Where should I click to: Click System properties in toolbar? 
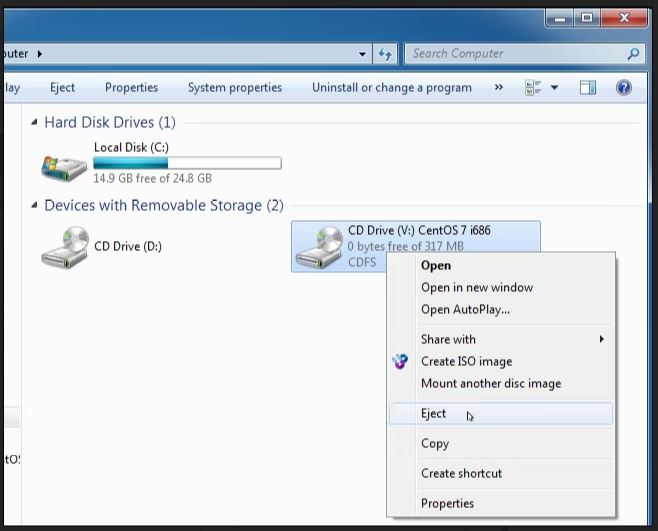tap(235, 88)
